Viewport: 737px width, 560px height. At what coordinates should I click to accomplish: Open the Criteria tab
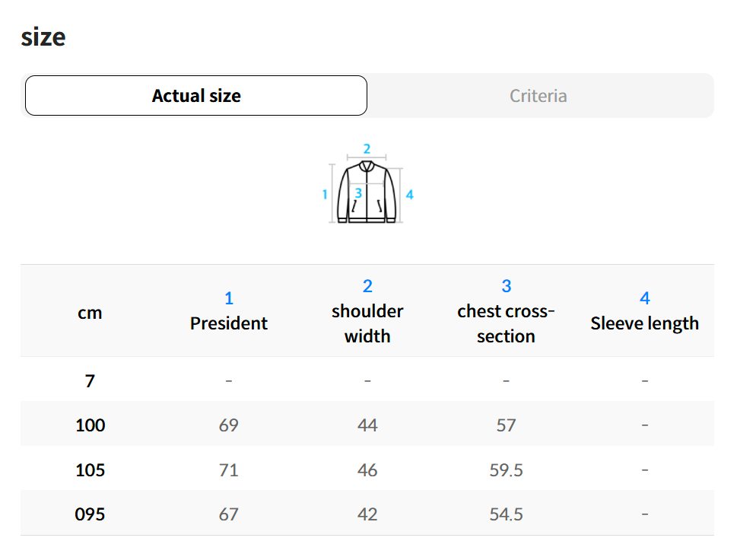tap(538, 96)
